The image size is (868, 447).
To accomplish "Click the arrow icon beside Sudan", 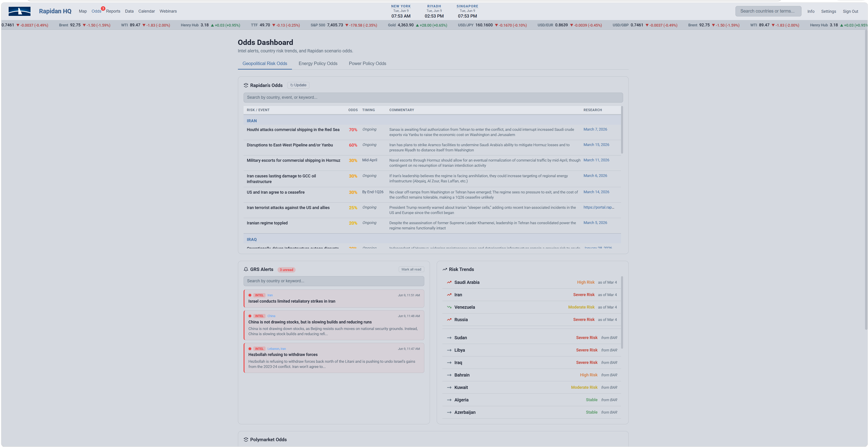I will (x=449, y=338).
